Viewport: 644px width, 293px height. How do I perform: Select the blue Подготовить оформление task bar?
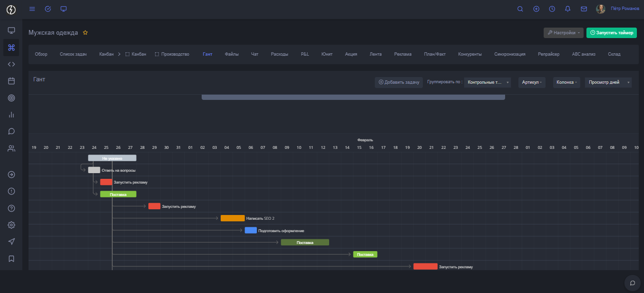point(251,230)
